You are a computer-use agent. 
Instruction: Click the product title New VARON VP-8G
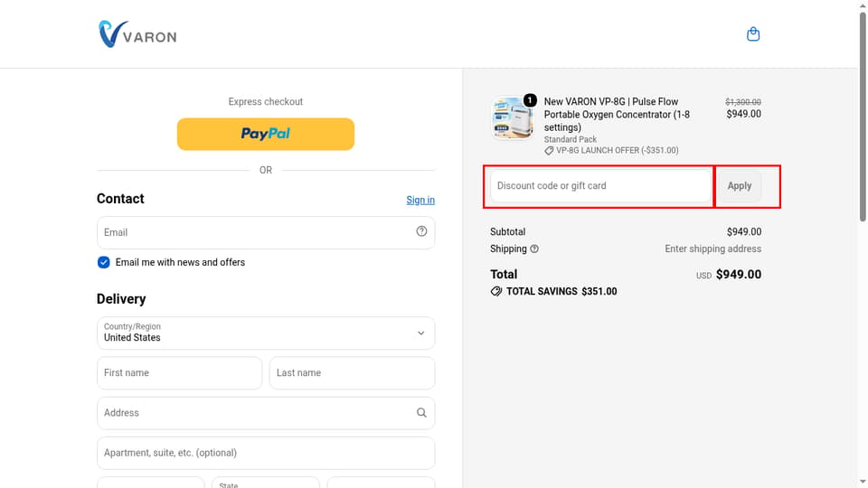click(617, 115)
